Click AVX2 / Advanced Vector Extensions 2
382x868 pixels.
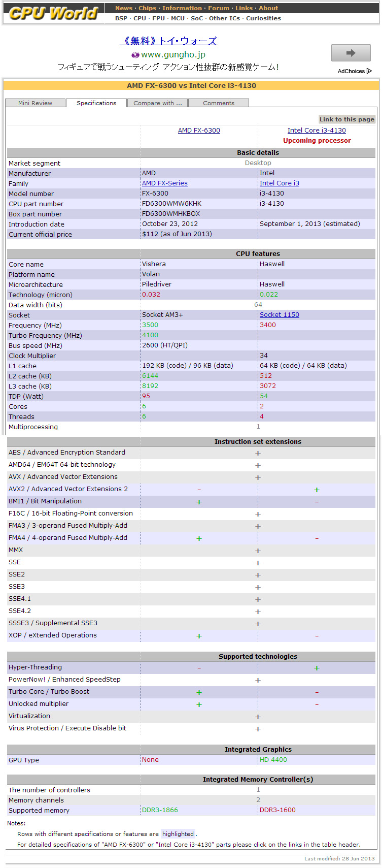(x=68, y=489)
